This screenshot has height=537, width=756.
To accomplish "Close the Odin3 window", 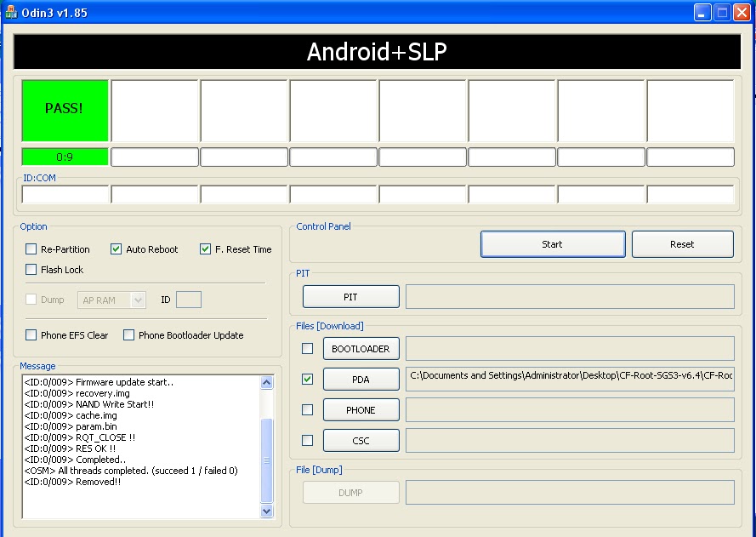I will click(x=742, y=13).
